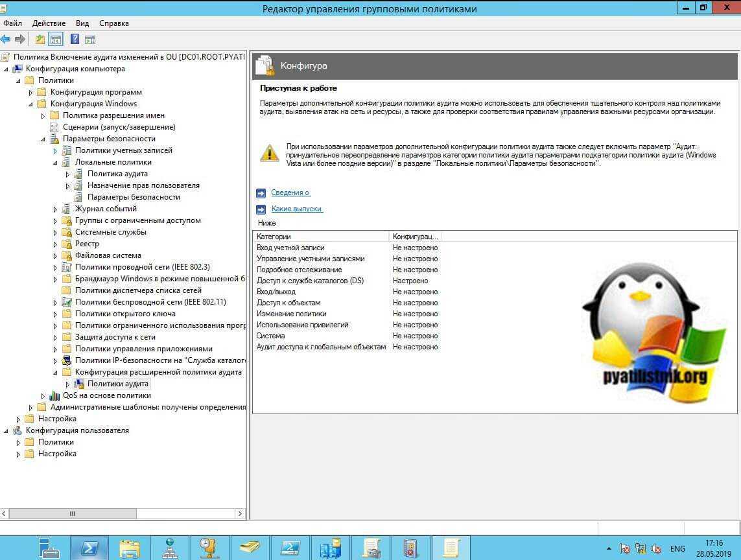The width and height of the screenshot is (741, 560).
Task: Expand the Журнал событий tree node
Action: 56,209
